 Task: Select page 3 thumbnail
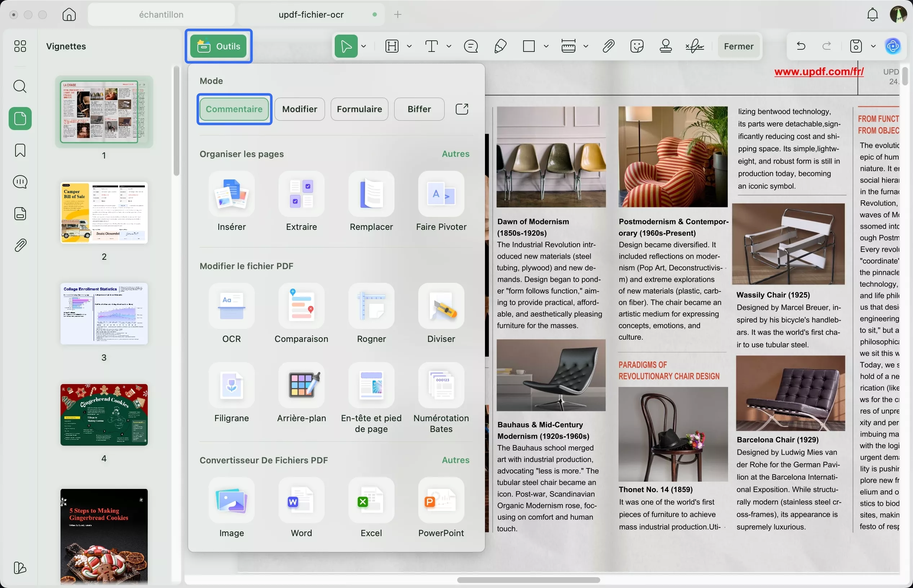(x=104, y=314)
